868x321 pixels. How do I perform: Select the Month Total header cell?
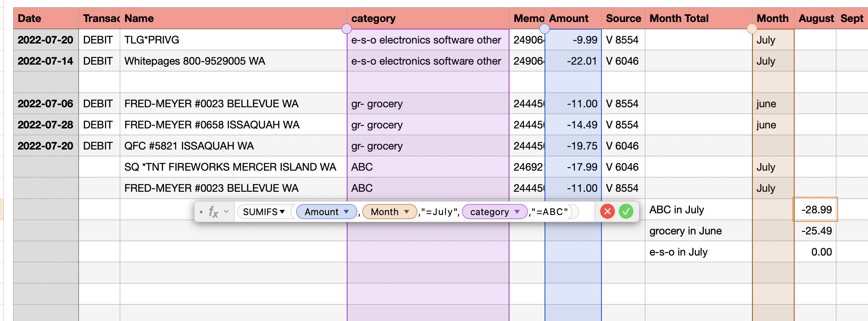pos(698,19)
